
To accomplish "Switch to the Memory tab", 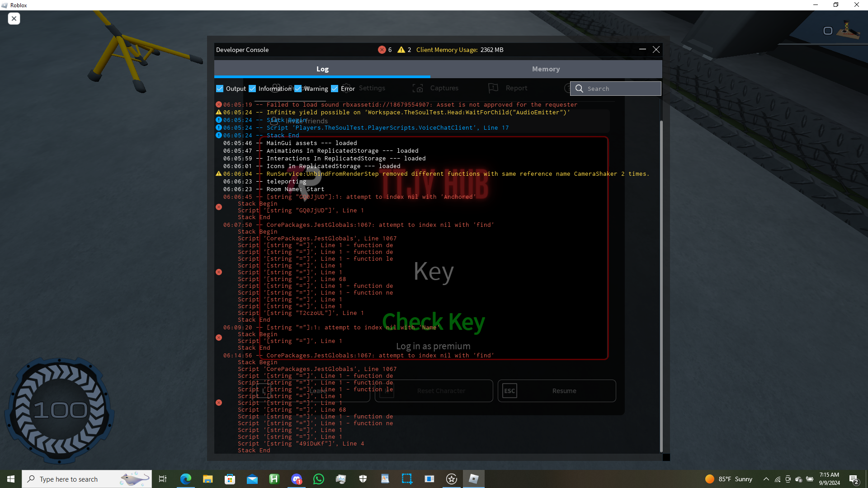I will tap(546, 69).
